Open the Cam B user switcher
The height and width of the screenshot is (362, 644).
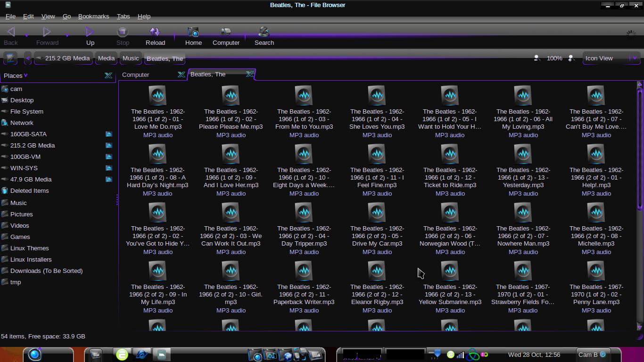pyautogui.click(x=592, y=354)
